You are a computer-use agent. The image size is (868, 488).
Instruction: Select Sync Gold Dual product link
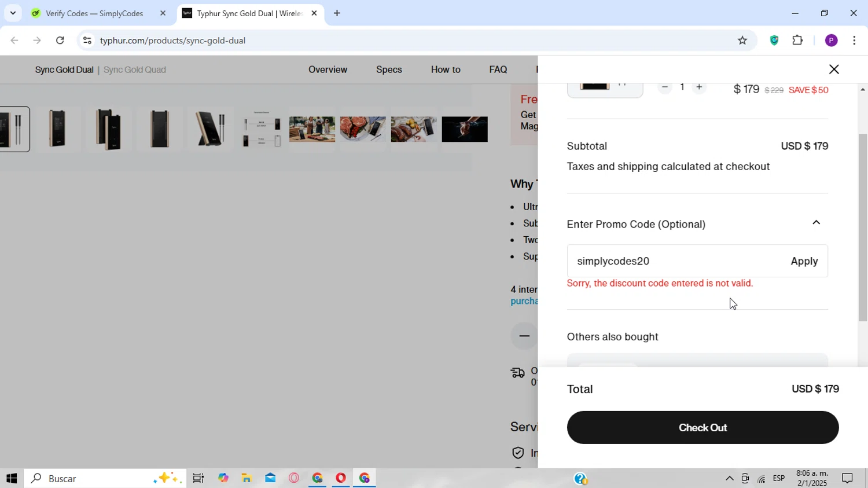click(x=64, y=69)
